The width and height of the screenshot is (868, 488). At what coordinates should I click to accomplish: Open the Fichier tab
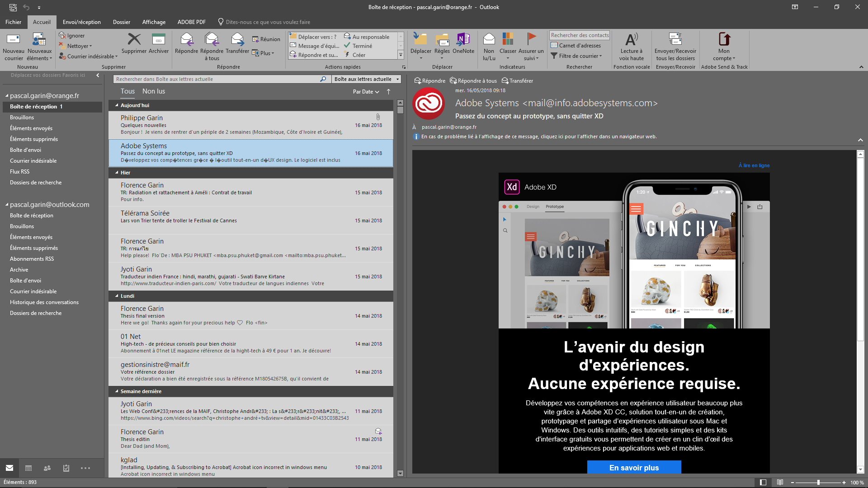point(13,22)
